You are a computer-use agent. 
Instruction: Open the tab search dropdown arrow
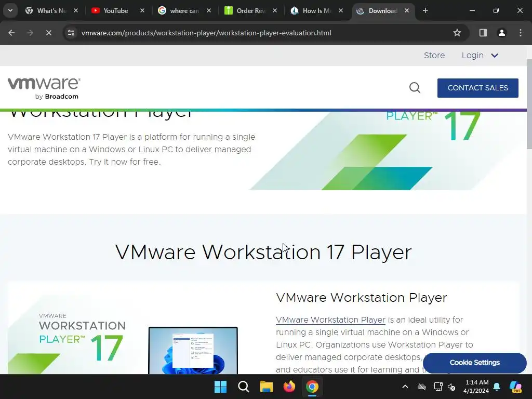pos(10,10)
